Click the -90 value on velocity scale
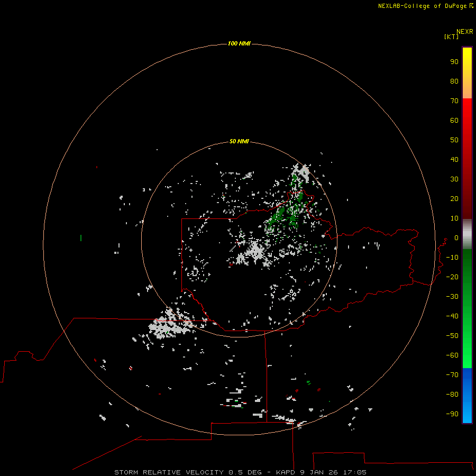This screenshot has height=476, width=476. [452, 414]
